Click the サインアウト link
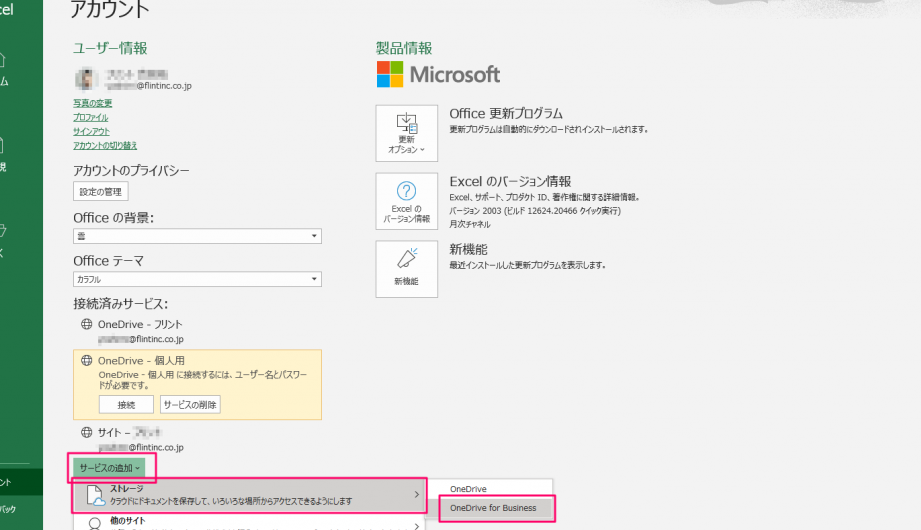921x530 pixels. click(x=91, y=132)
